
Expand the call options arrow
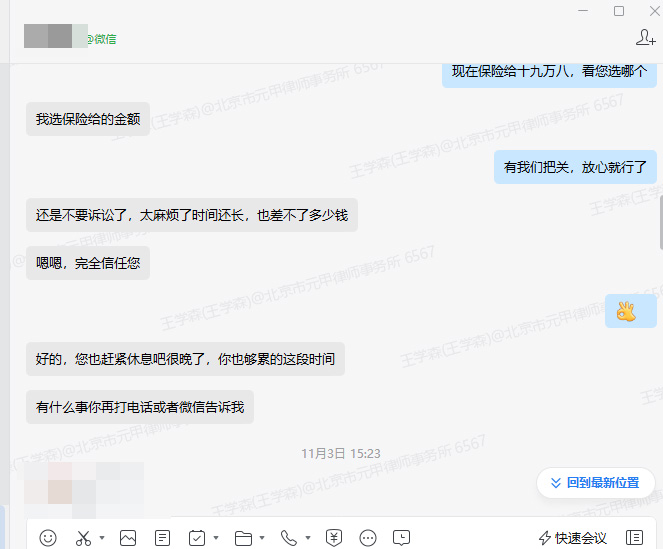pyautogui.click(x=308, y=538)
